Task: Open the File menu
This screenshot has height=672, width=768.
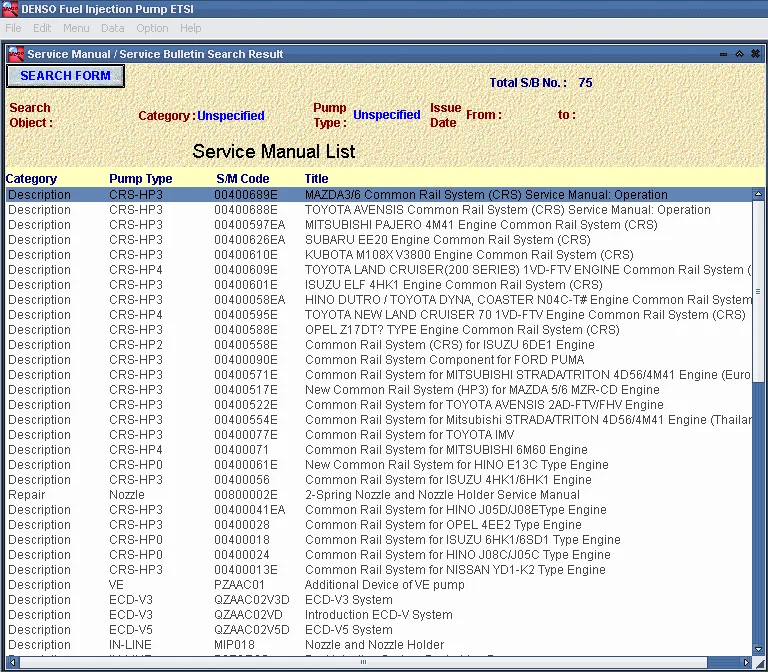Action: point(13,28)
